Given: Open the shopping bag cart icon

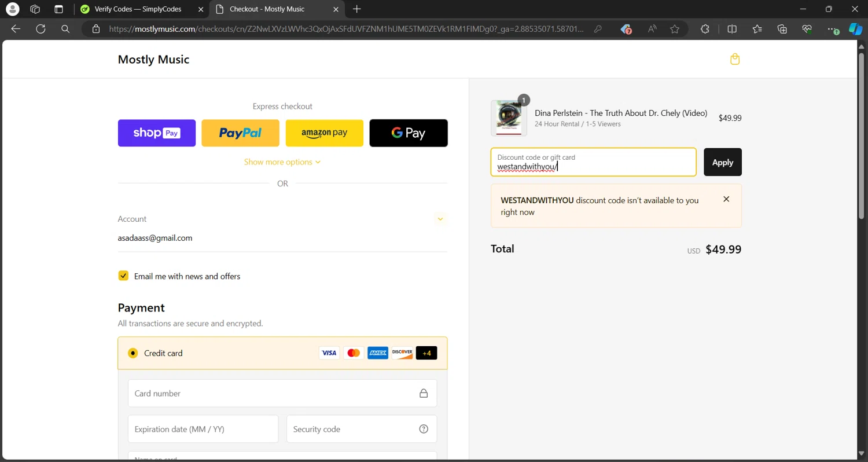Looking at the screenshot, I should [735, 59].
